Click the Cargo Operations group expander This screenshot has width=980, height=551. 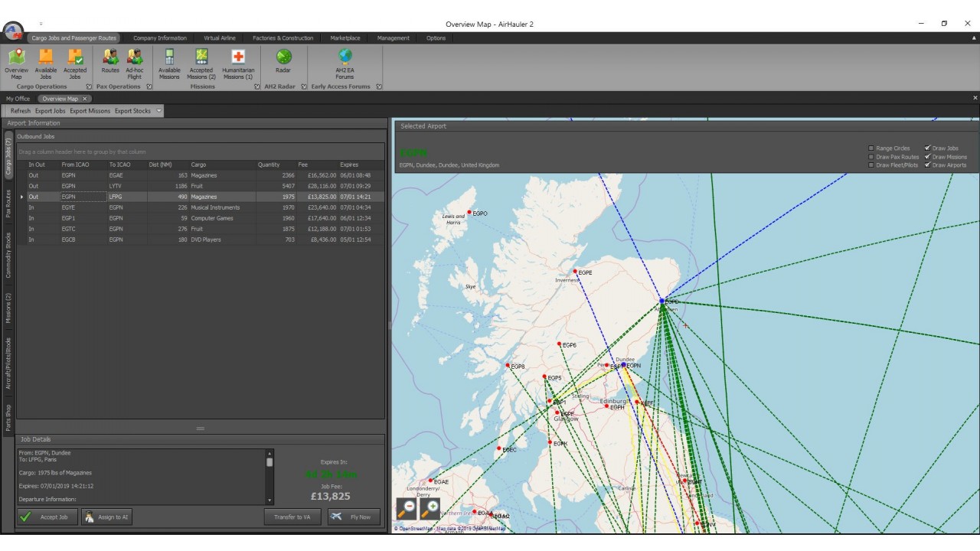coord(89,86)
